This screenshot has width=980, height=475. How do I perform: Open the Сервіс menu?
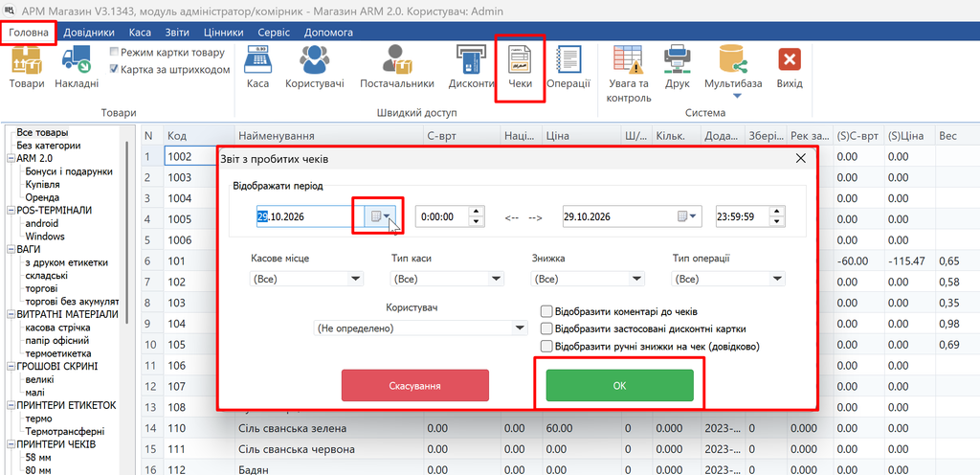click(x=274, y=33)
